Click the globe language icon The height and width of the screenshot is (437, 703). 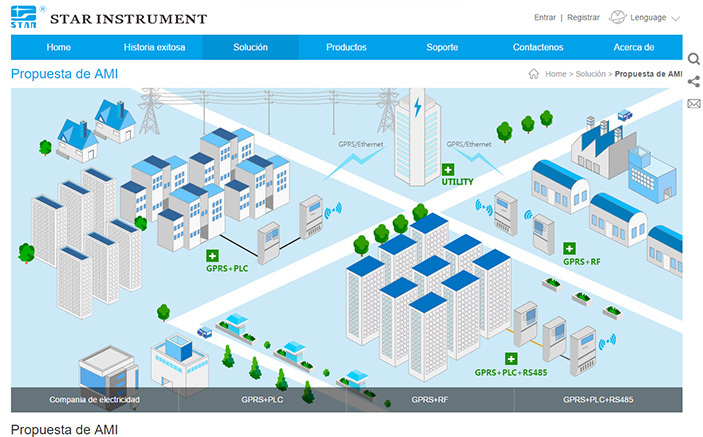(x=617, y=17)
